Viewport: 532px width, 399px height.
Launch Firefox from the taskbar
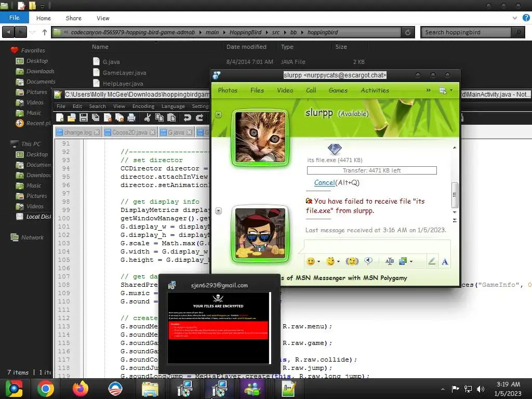click(x=81, y=389)
